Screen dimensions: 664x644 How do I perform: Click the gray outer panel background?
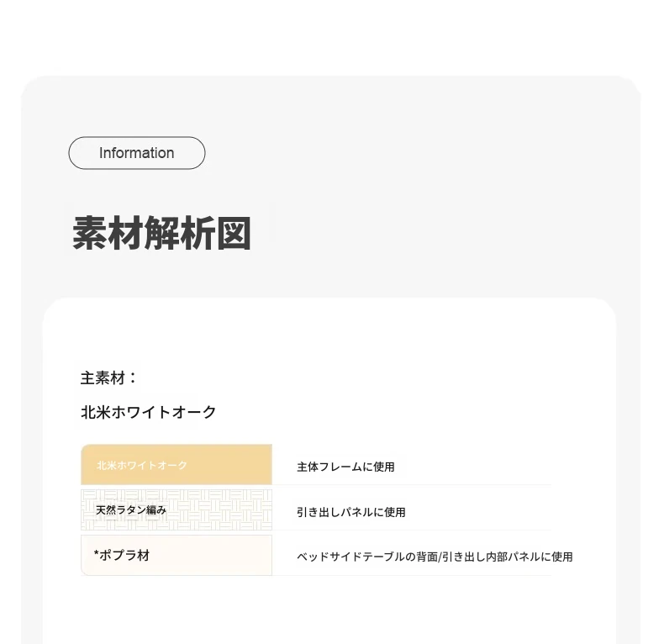click(424, 191)
